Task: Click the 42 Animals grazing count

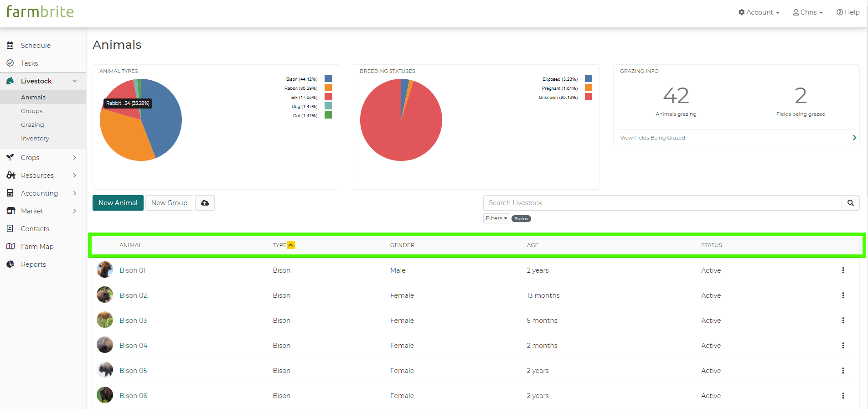Action: tap(676, 96)
